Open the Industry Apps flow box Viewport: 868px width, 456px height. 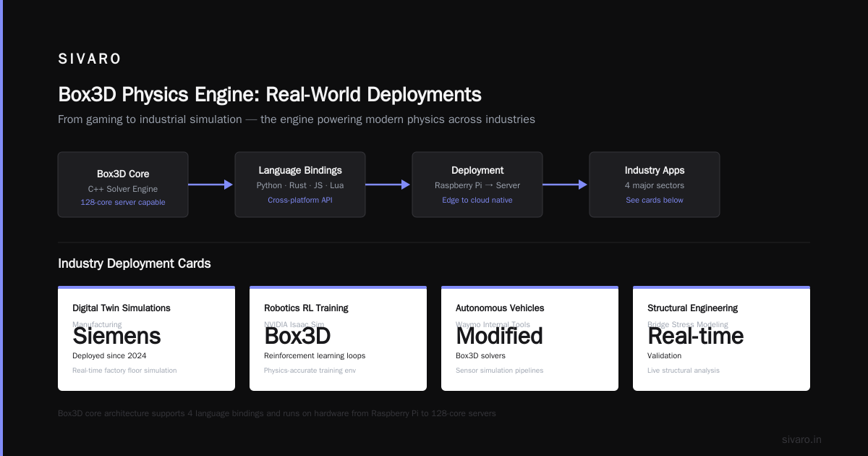655,185
